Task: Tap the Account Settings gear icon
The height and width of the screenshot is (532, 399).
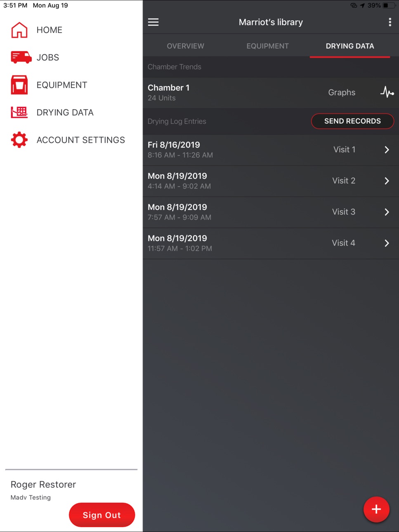Action: pyautogui.click(x=19, y=140)
